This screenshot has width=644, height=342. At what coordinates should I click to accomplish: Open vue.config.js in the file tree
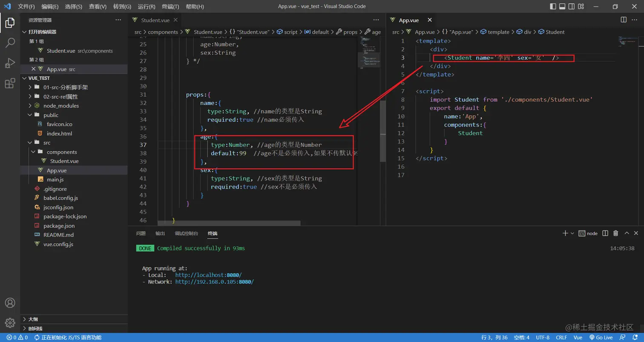click(x=58, y=244)
